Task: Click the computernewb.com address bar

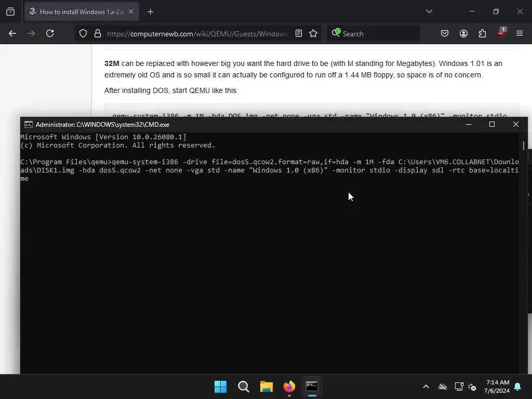Action: tap(197, 34)
